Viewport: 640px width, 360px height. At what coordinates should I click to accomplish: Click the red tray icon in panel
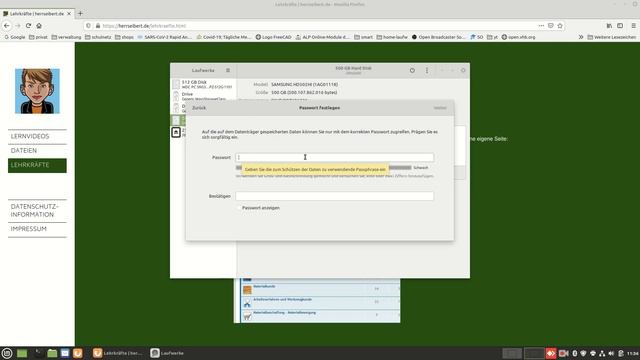[551, 353]
